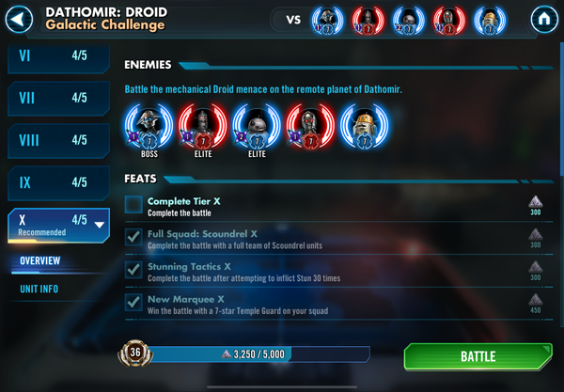Expand the Tier VIII entry
The height and width of the screenshot is (392, 564).
click(x=58, y=140)
